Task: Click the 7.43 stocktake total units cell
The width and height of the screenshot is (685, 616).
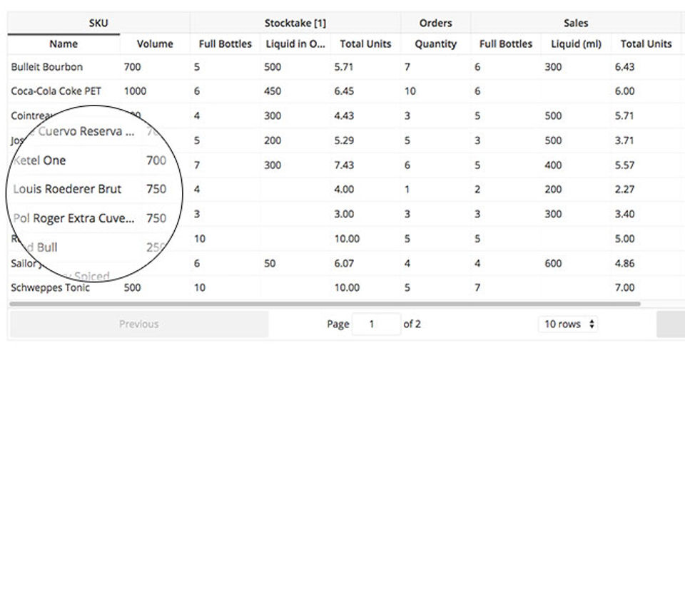Action: (344, 165)
